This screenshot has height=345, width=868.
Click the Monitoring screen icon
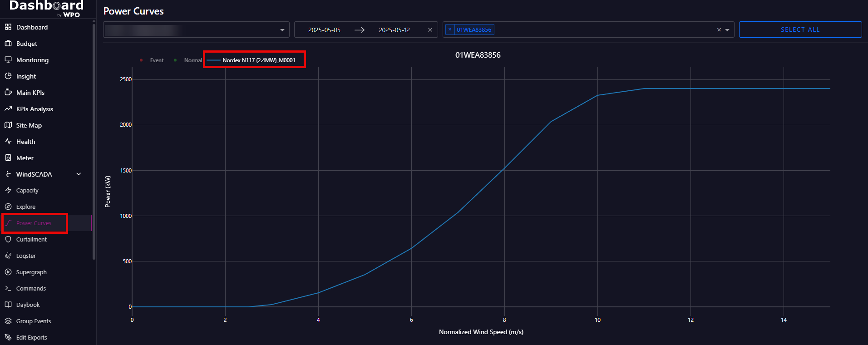[x=8, y=60]
